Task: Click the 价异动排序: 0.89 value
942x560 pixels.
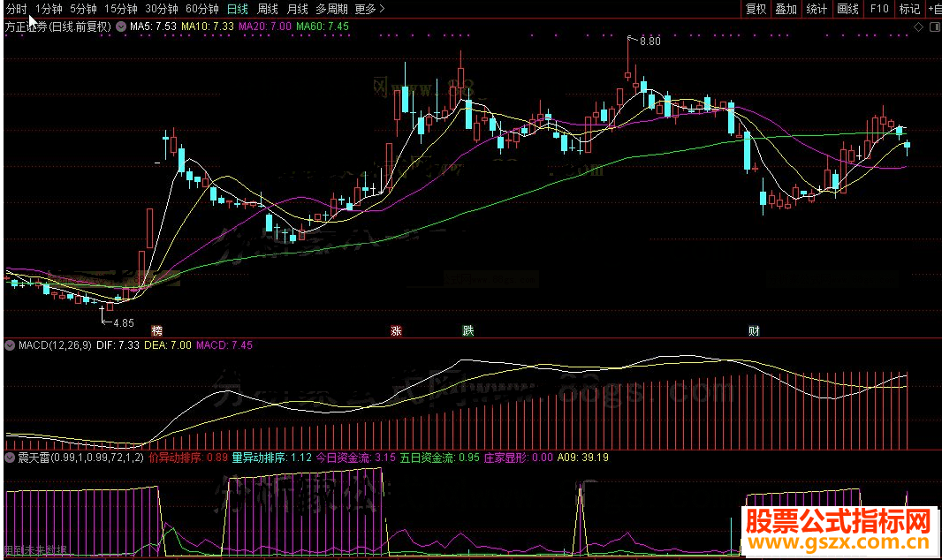Action: click(188, 458)
